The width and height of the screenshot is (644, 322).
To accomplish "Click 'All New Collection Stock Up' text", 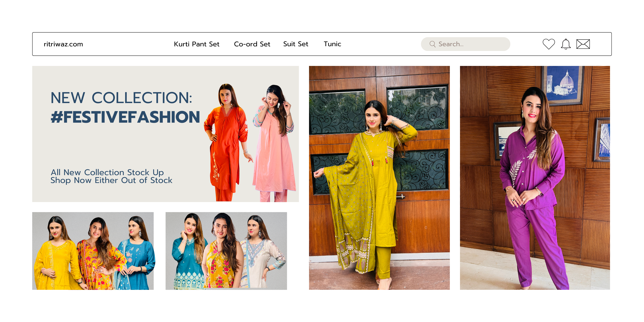I will (107, 172).
